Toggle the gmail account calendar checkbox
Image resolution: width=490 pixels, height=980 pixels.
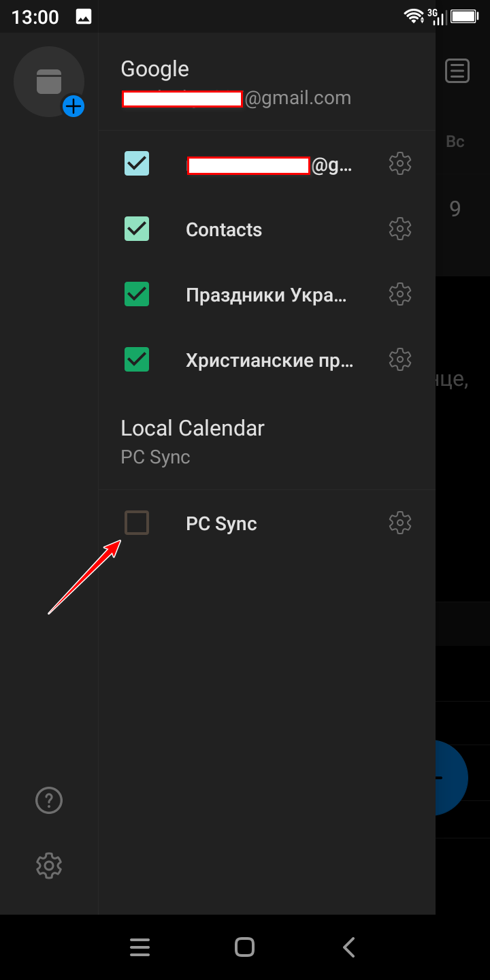(137, 163)
